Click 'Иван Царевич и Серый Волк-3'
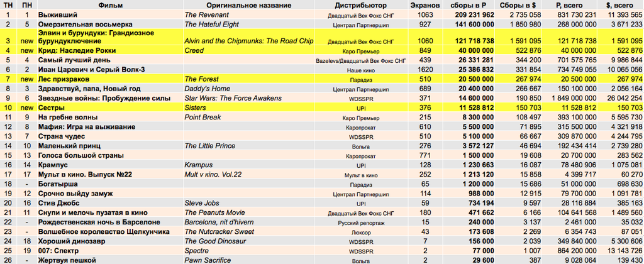 (x=92, y=70)
